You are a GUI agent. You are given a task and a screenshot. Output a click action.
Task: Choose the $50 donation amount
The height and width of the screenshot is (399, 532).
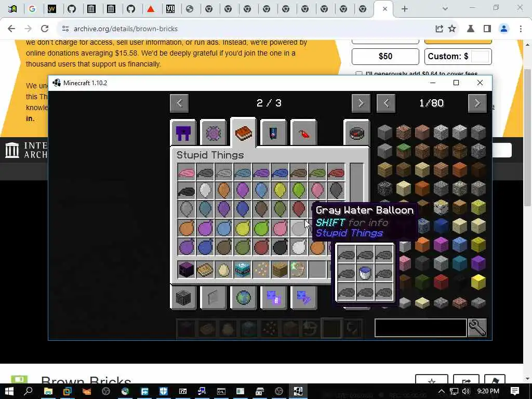[x=385, y=56]
